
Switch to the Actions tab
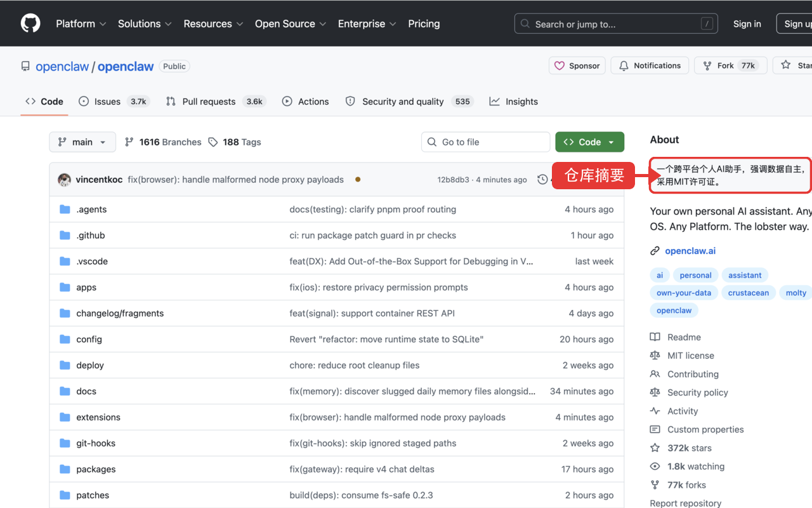pos(305,102)
